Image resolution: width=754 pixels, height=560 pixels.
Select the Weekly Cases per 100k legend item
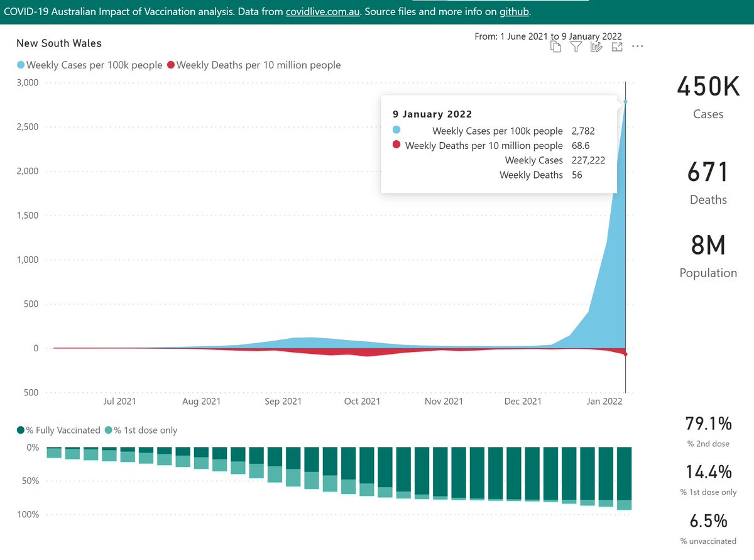click(x=89, y=65)
